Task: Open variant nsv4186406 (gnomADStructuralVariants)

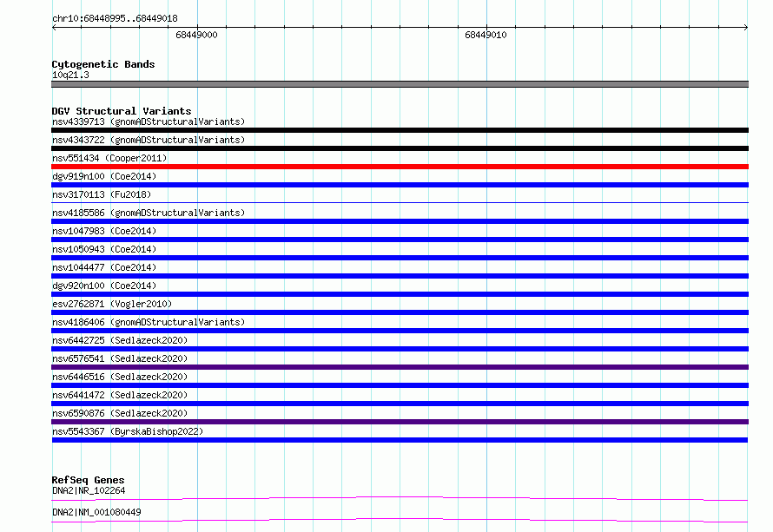Action: pos(149,322)
